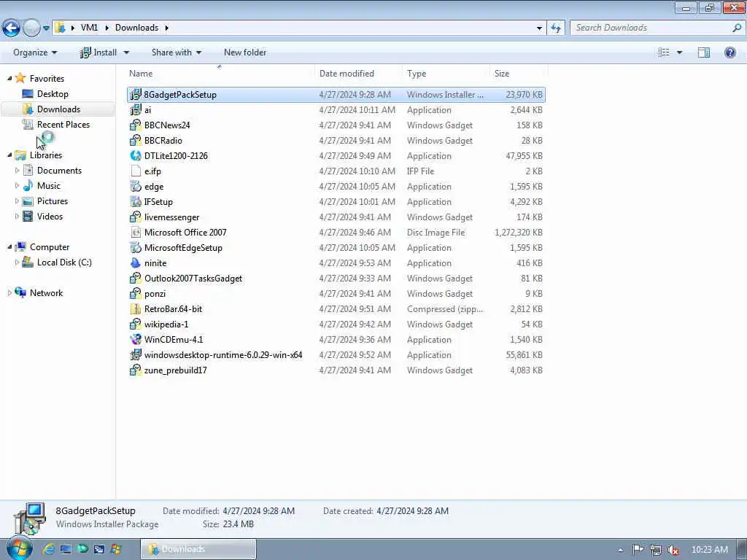The height and width of the screenshot is (560, 747).
Task: Click the Action Center flag tray icon
Action: 638,550
